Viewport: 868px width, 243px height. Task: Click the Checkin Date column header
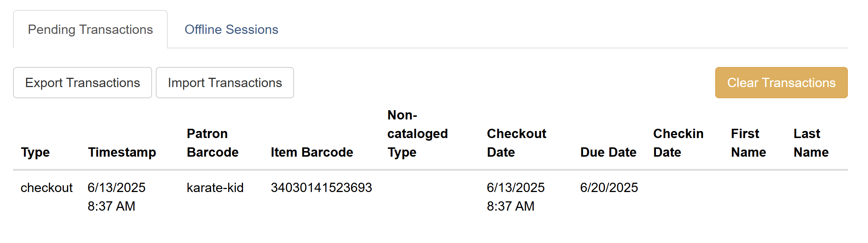click(678, 143)
